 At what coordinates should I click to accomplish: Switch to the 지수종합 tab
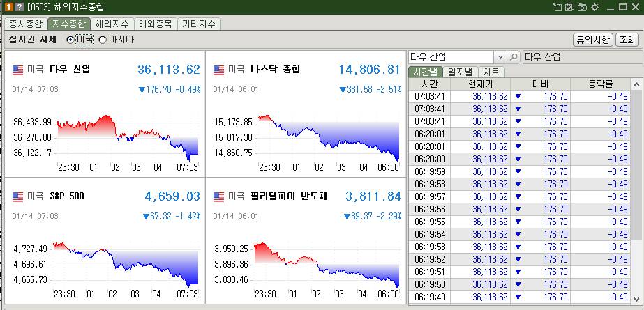pyautogui.click(x=69, y=24)
